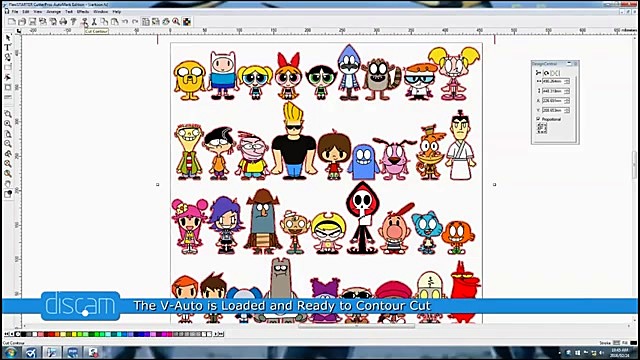Open the Help menu
This screenshot has width=640, height=360.
tap(117, 12)
